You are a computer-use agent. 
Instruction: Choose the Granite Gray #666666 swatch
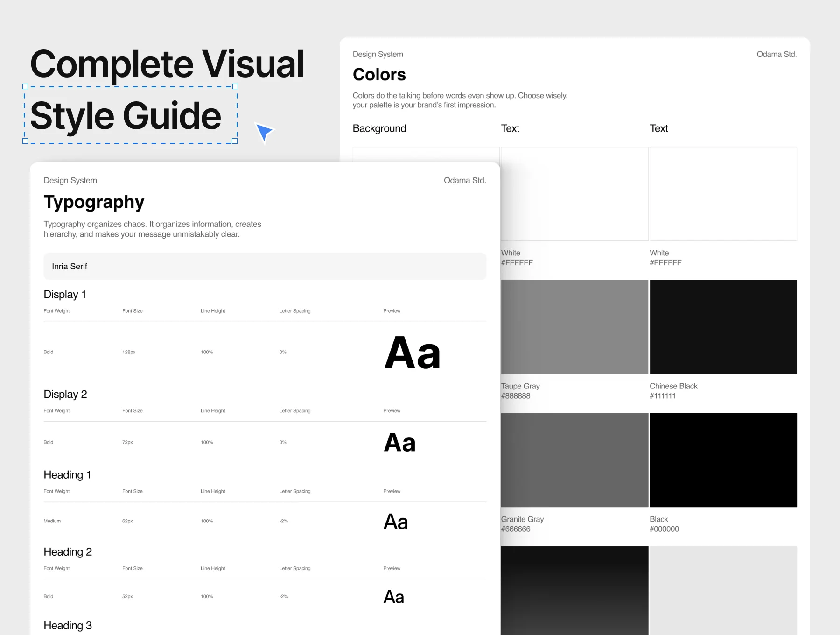[x=574, y=460]
